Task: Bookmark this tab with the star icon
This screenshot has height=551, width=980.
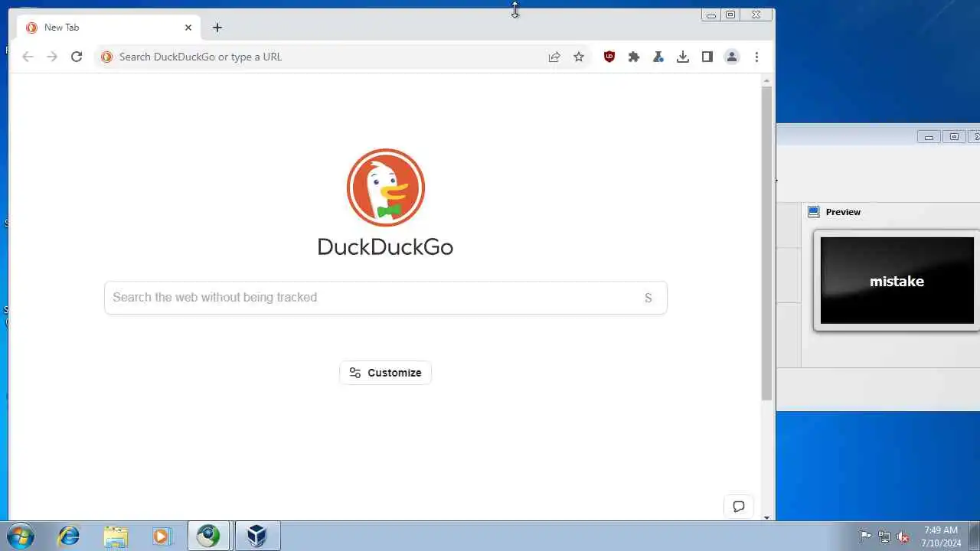Action: coord(579,57)
